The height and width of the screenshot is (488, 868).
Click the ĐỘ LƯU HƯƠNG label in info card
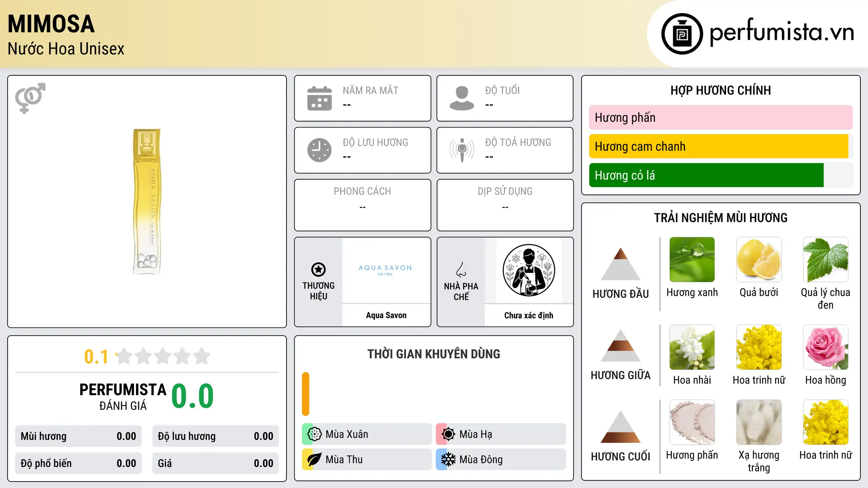point(376,142)
